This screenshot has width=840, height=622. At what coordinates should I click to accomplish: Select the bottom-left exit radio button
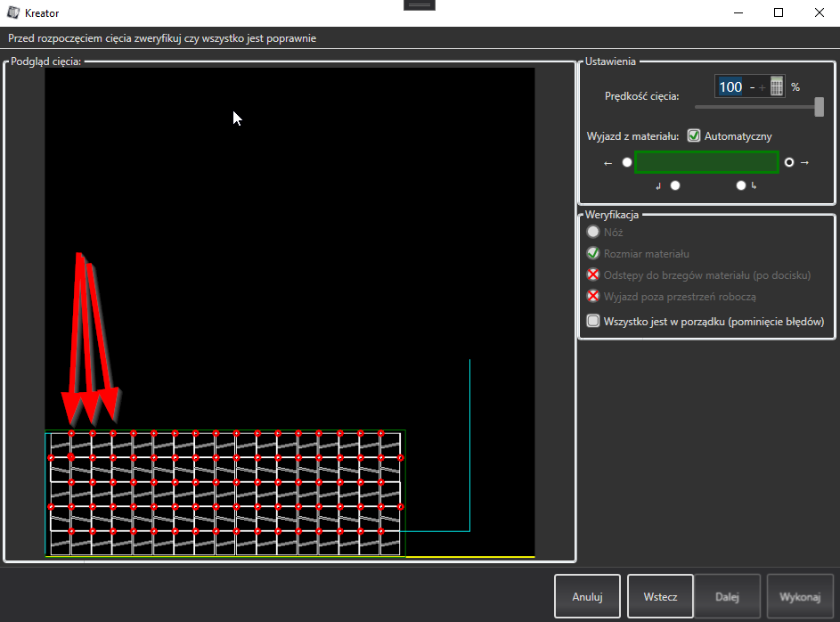(x=675, y=185)
